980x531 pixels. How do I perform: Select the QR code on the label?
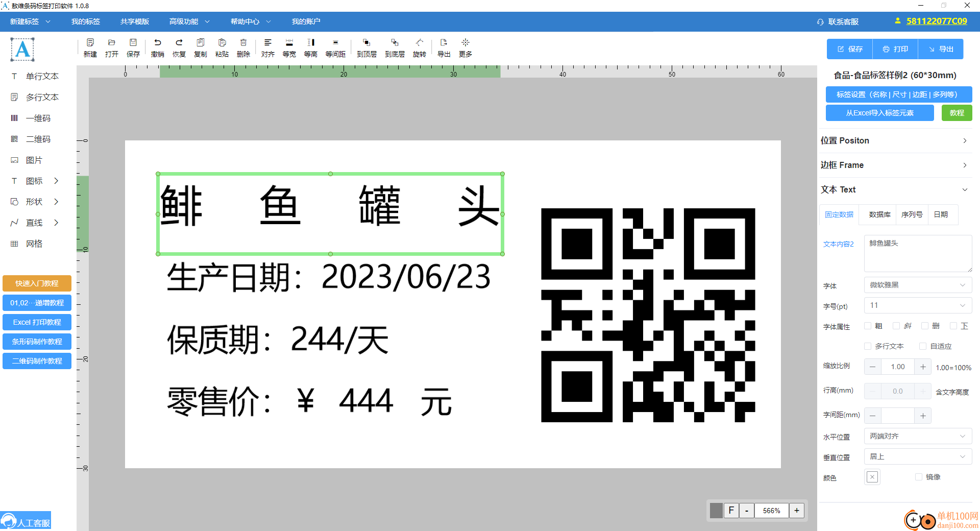(648, 315)
